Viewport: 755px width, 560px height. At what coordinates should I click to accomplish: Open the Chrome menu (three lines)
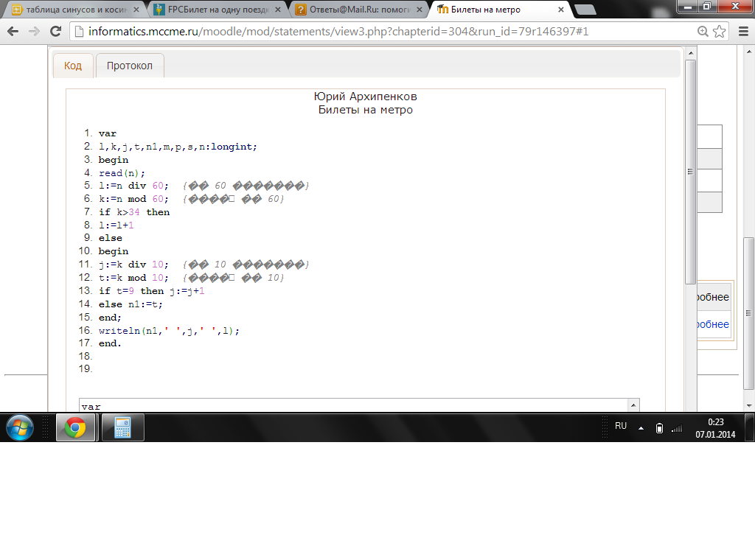[741, 32]
